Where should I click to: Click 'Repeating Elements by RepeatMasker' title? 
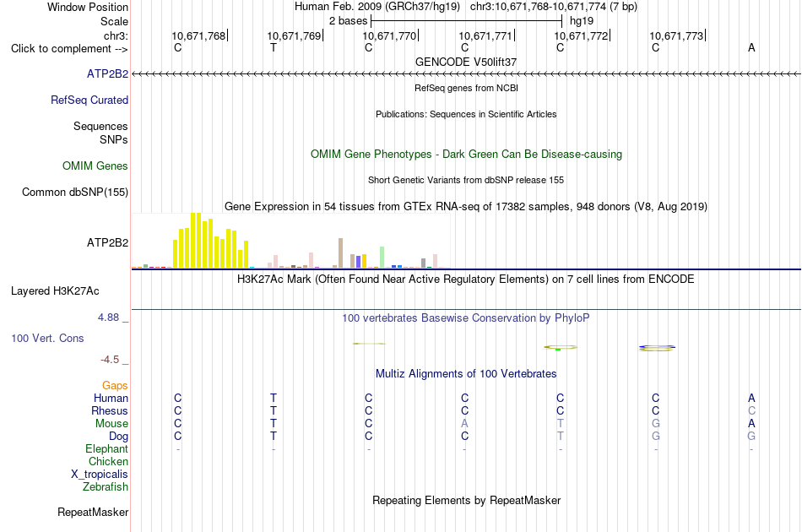466,500
